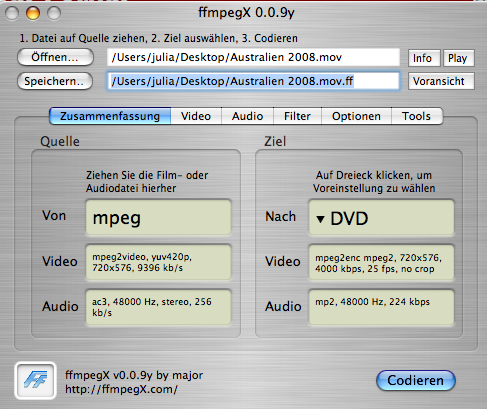Viewport: 487px width, 409px height.
Task: Select the Tools tab
Action: pos(417,116)
